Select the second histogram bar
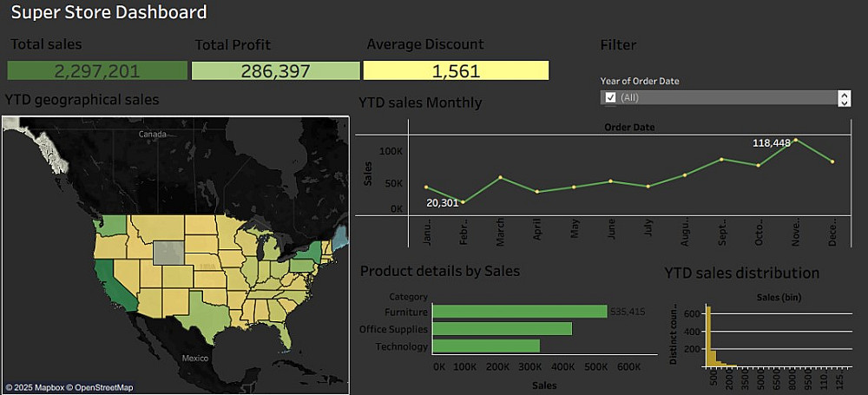868x395 pixels. (x=713, y=359)
